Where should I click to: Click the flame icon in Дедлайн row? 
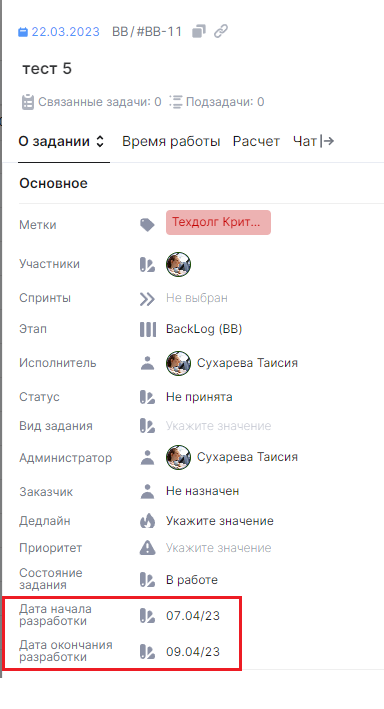point(147,521)
